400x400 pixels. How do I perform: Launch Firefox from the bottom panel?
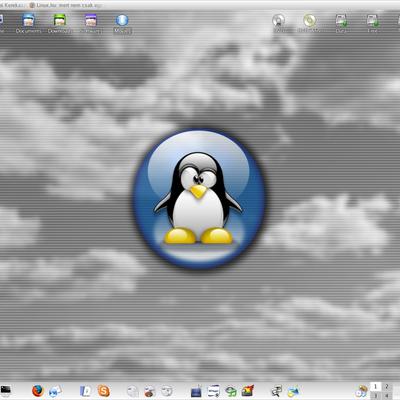38,390
